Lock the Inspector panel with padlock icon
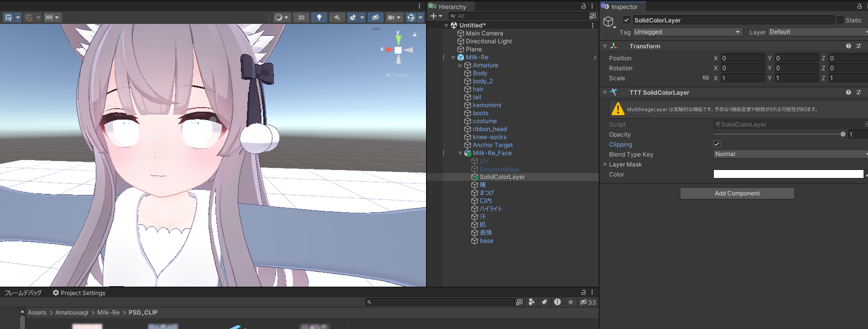 860,6
